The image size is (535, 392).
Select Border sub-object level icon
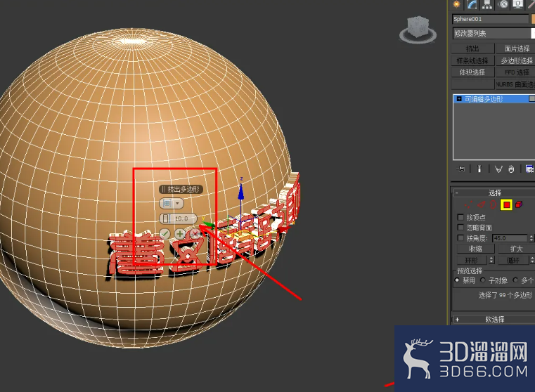tap(494, 204)
